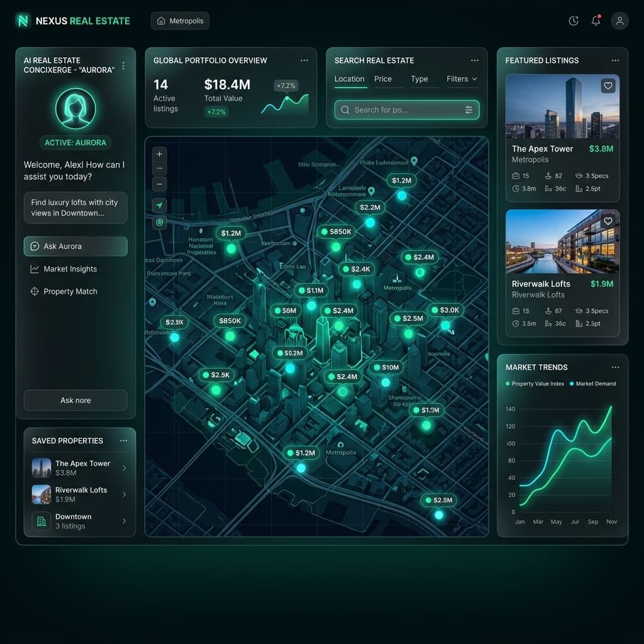Select the luxury lofts suggestion prompt
Screen dimensions: 644x644
point(75,208)
